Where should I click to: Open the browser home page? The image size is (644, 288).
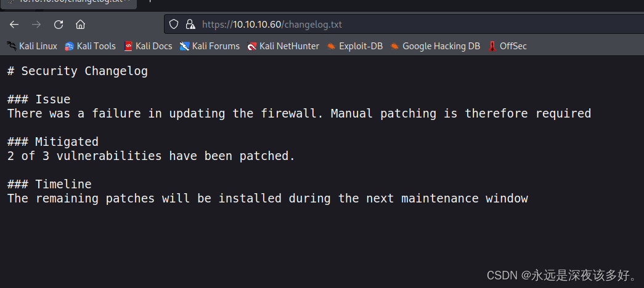[x=80, y=25]
